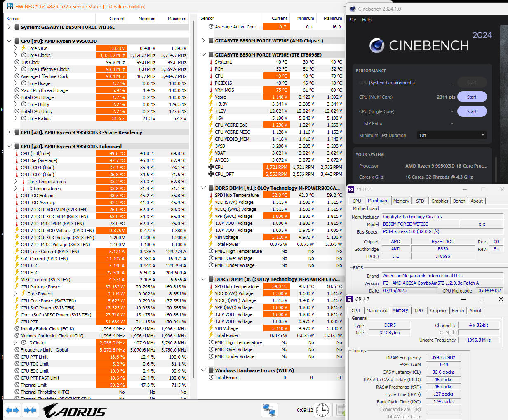Click the clock icon beside the 0:09:12 timer
Image resolution: width=508 pixels, height=420 pixels.
pos(322,410)
